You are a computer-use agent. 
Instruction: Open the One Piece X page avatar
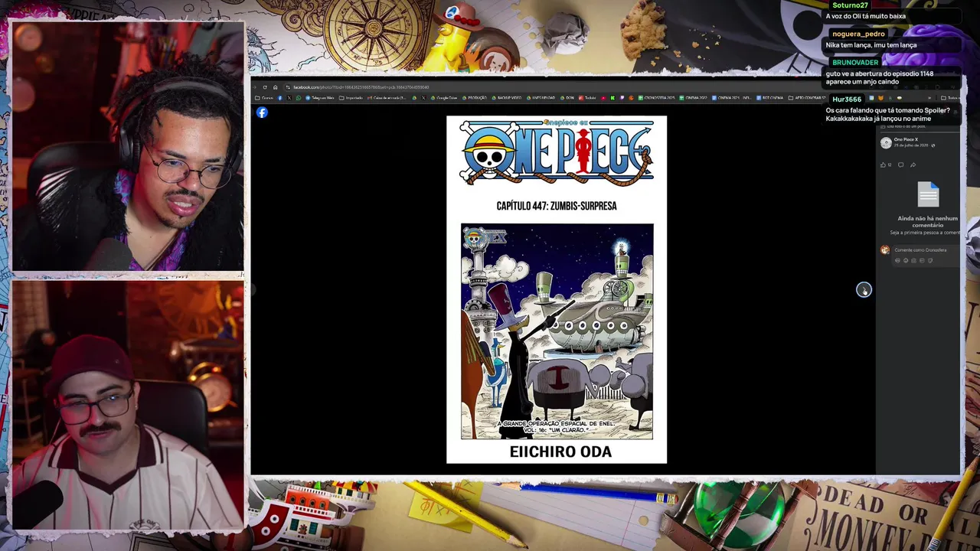pyautogui.click(x=886, y=143)
